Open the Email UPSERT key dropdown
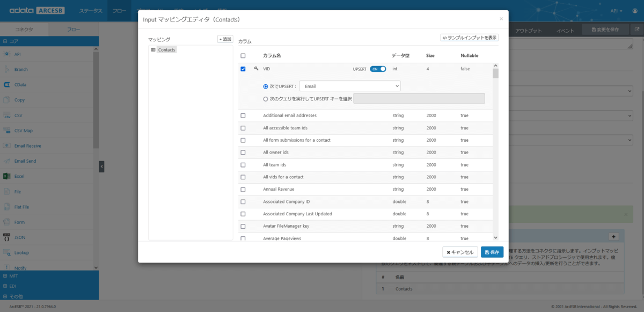The height and width of the screenshot is (312, 644). [x=349, y=86]
